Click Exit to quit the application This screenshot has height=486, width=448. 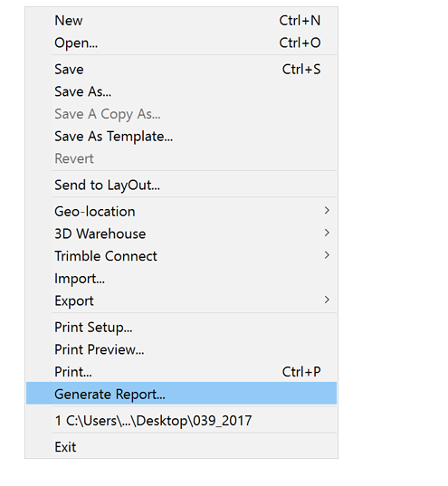point(181,447)
